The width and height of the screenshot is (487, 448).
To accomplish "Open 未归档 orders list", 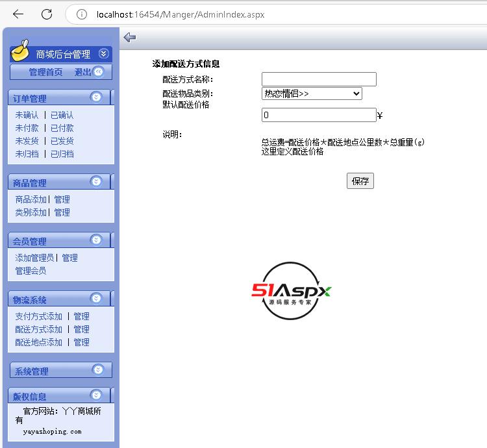I will point(27,155).
